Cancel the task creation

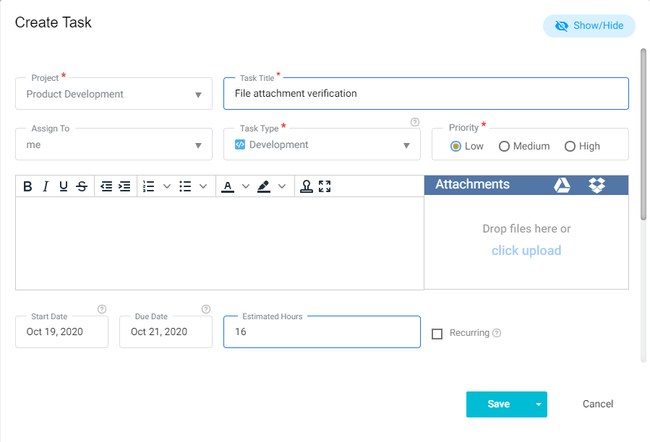(x=598, y=404)
